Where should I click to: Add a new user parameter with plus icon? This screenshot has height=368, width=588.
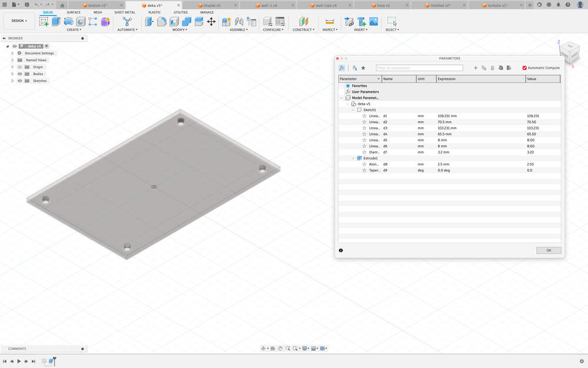click(x=476, y=68)
